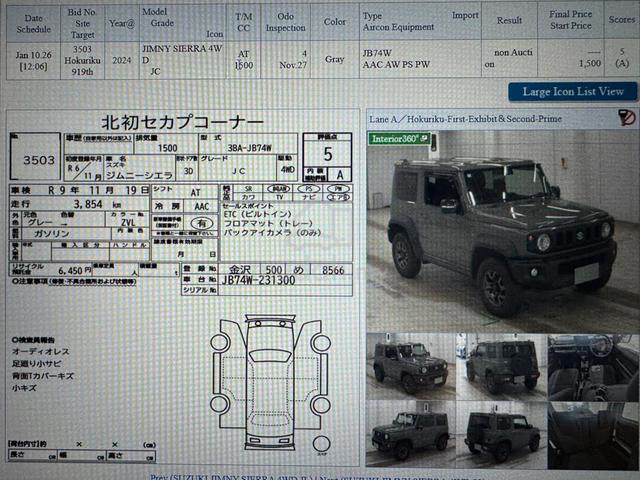Click the 'Jan 10.26 [12:06]' date cell
This screenshot has height=480, width=640.
pos(33,60)
